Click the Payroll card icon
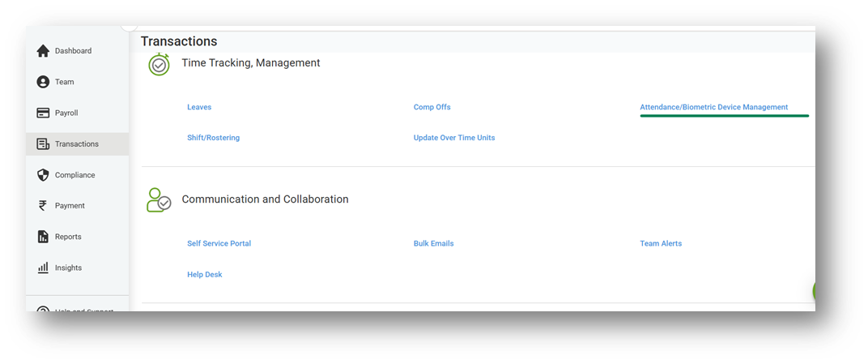This screenshot has height=364, width=868. pos(43,113)
